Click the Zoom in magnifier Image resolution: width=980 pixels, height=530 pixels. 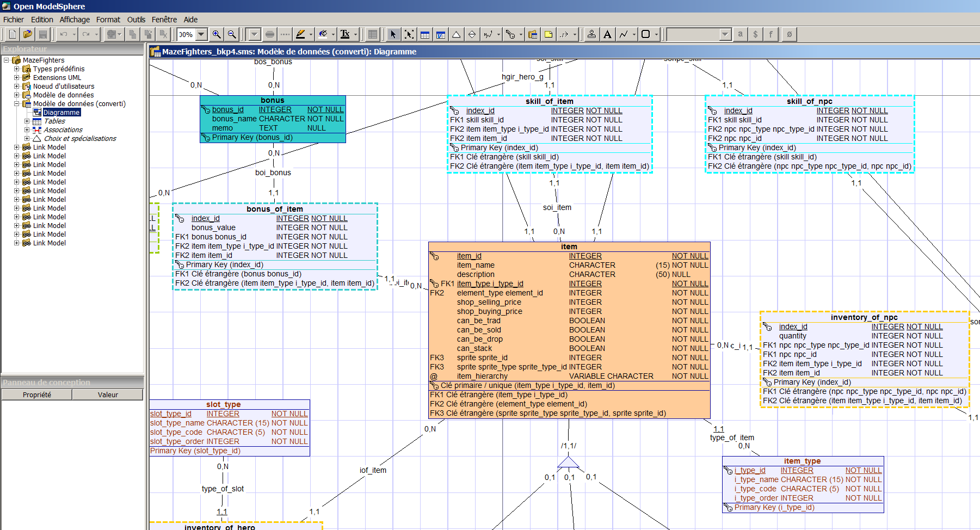(217, 34)
